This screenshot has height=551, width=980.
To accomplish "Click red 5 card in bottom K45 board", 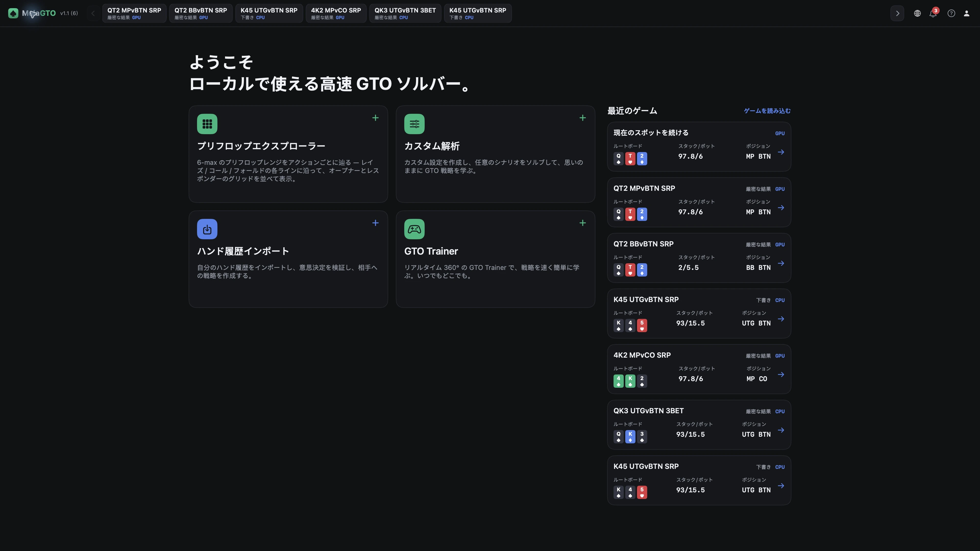I will point(642,492).
